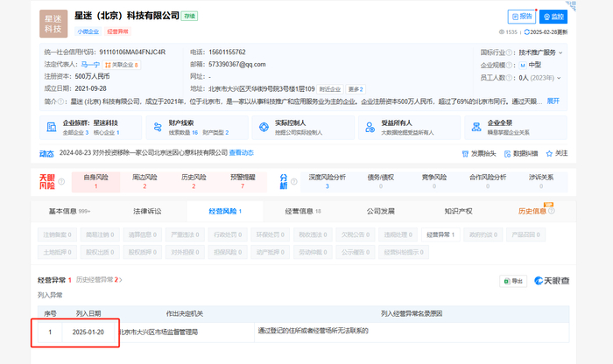Click help icon next to 天眼风险
The image size is (613, 364).
[x=61, y=182]
